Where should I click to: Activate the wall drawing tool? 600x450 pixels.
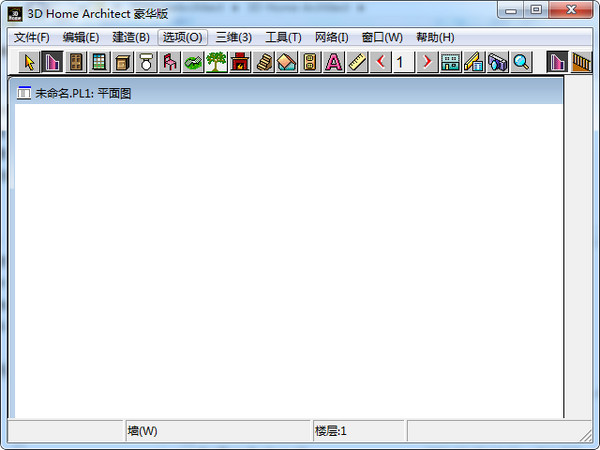tap(52, 62)
